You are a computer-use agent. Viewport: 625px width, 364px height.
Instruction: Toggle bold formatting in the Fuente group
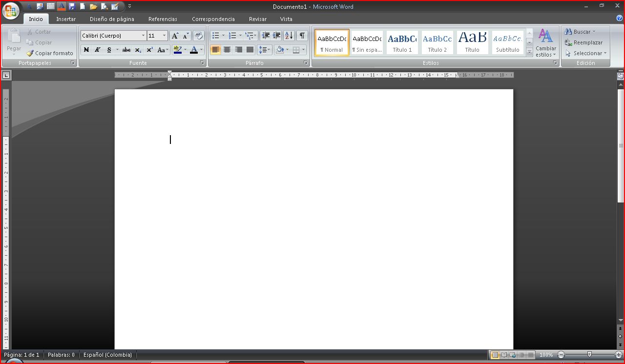coord(86,50)
